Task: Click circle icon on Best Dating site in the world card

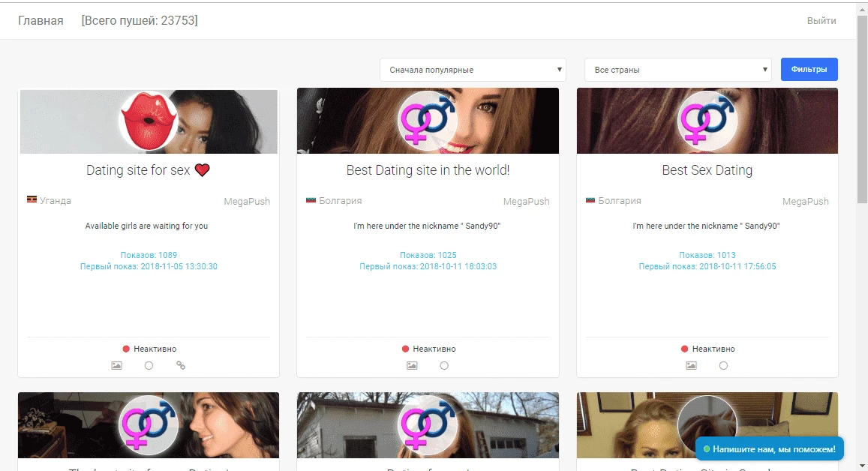Action: (444, 365)
